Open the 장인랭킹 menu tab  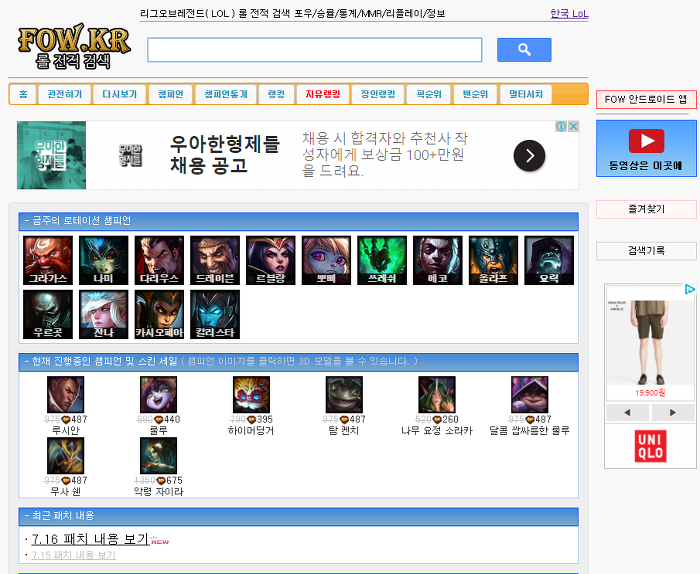[378, 94]
